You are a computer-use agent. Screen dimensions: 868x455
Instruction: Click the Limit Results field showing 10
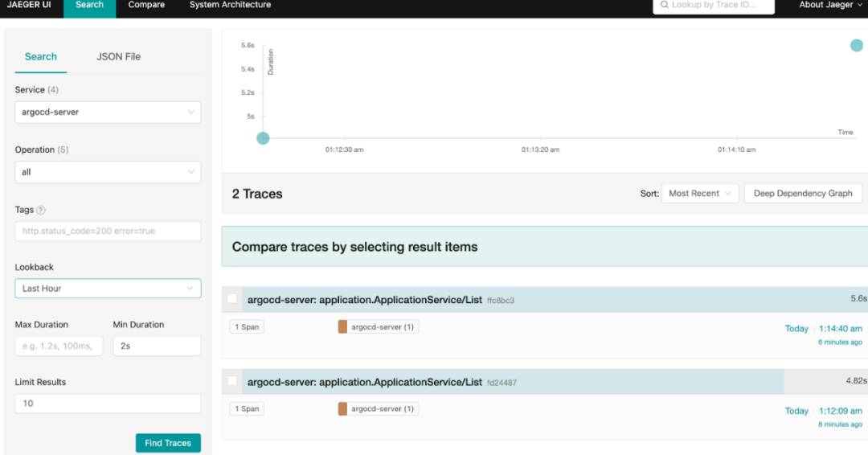click(x=108, y=404)
